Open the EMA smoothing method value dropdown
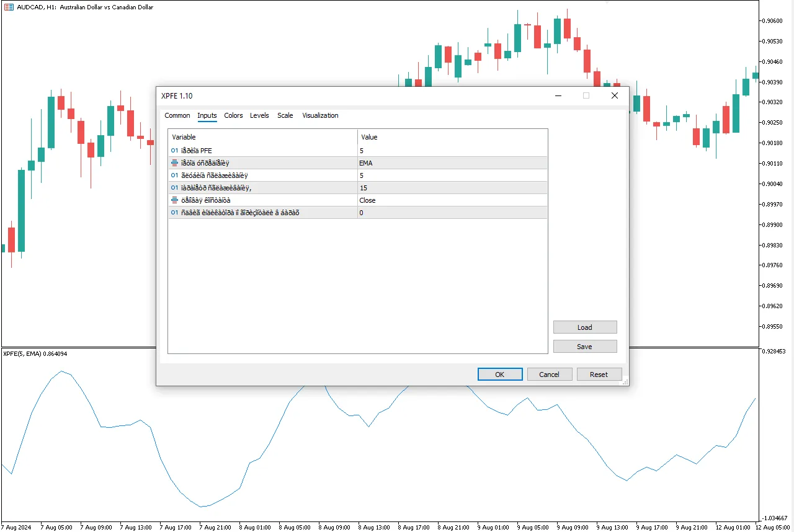Screen dimensions: 794x532 tap(452, 163)
